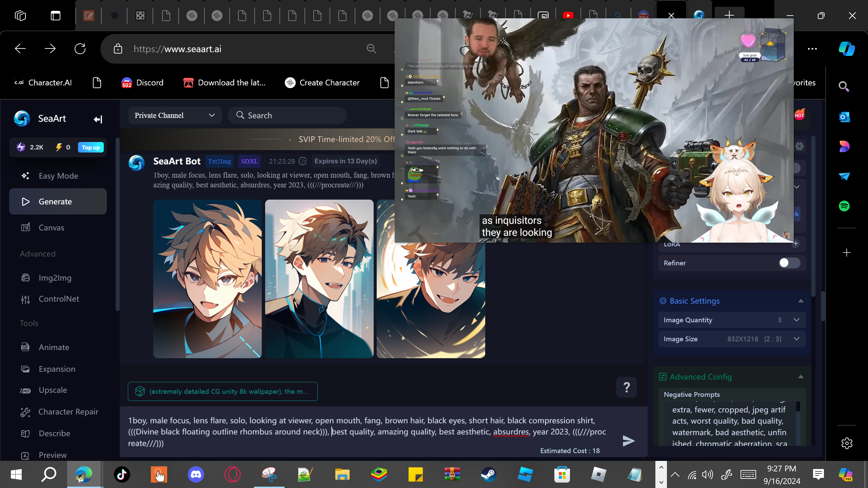Toggle the Refiner switch

click(x=789, y=263)
